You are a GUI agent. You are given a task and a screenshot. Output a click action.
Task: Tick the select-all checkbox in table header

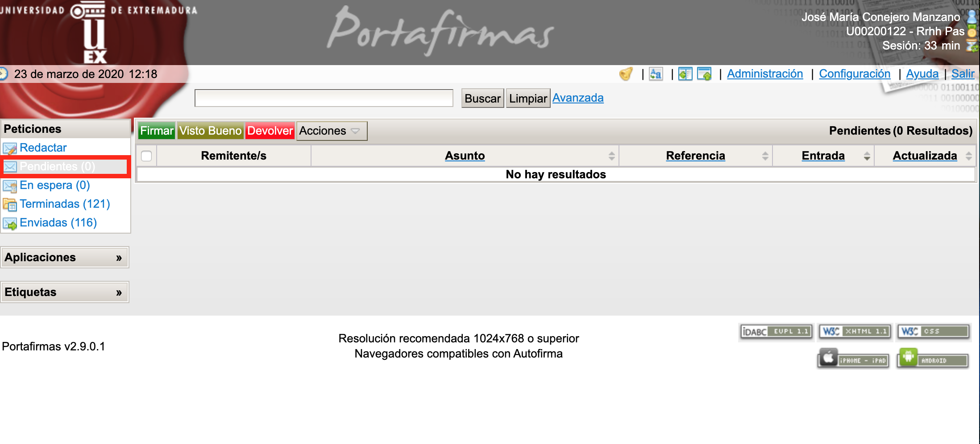tap(146, 156)
